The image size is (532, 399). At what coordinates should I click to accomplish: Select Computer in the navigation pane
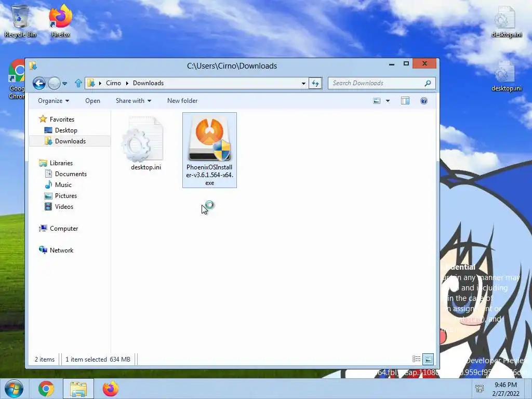(x=64, y=229)
